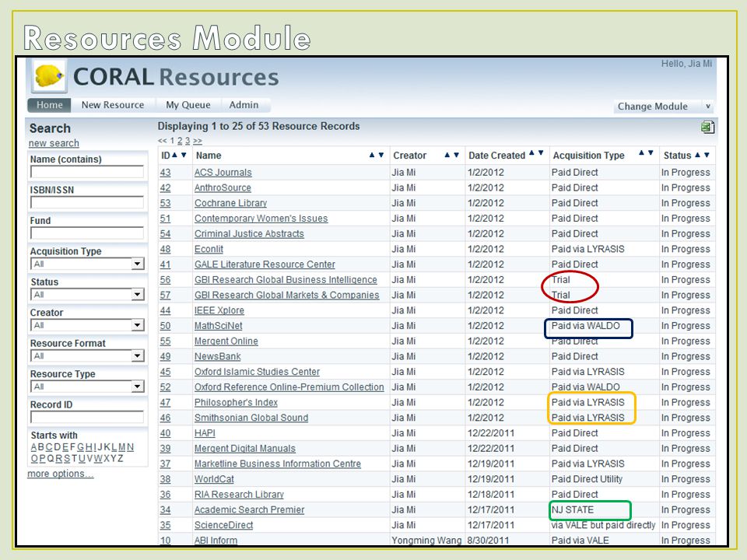Open MathSciNet resource link
Screen dimensions: 747x560
[x=218, y=326]
